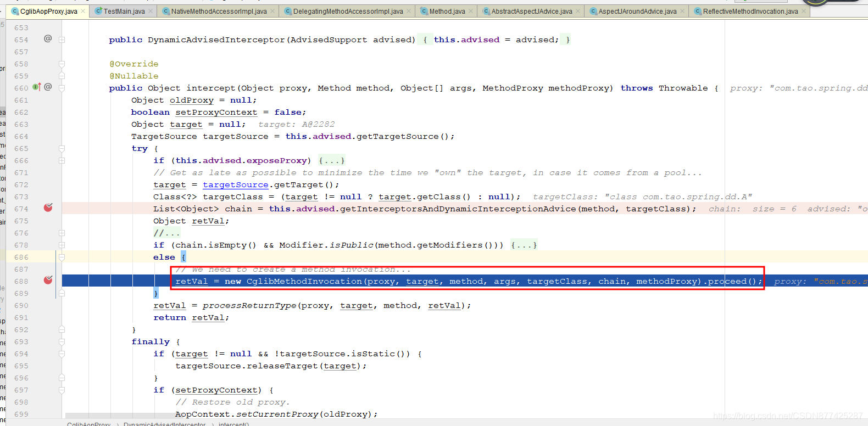
Task: Close the DelegatingMethodAccessorImpl.java tab
Action: point(409,11)
